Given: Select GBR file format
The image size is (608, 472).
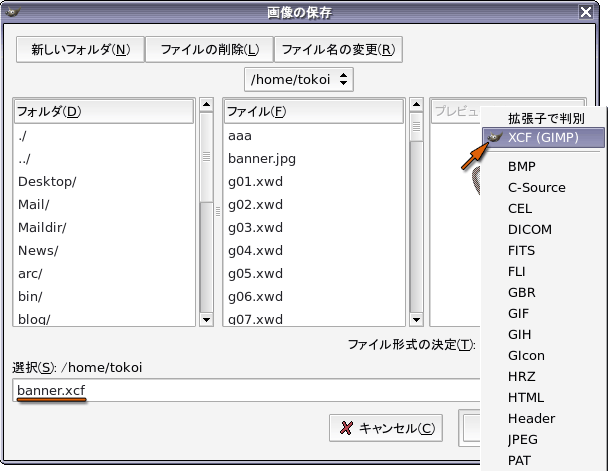Looking at the screenshot, I should (544, 292).
